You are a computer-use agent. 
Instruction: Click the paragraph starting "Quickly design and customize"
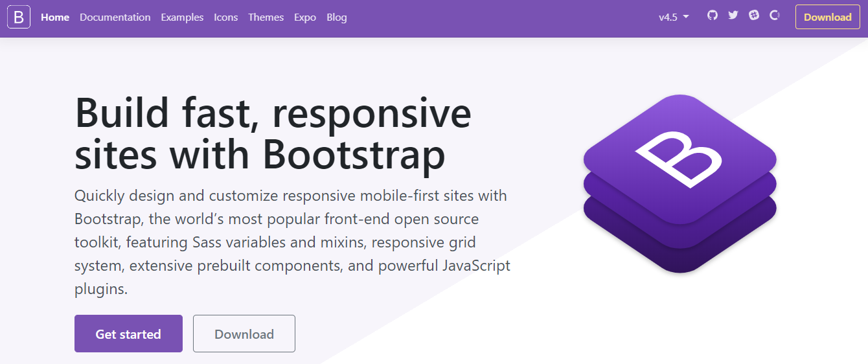[293, 242]
